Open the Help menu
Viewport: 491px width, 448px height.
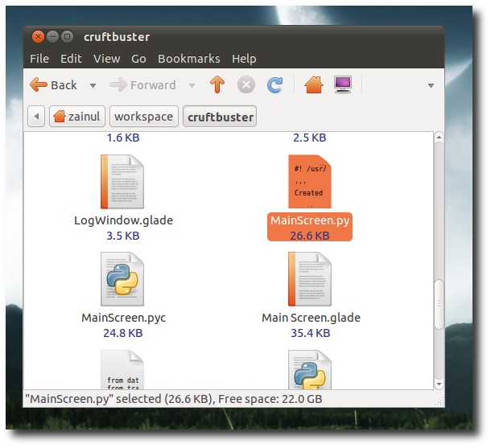pos(244,59)
